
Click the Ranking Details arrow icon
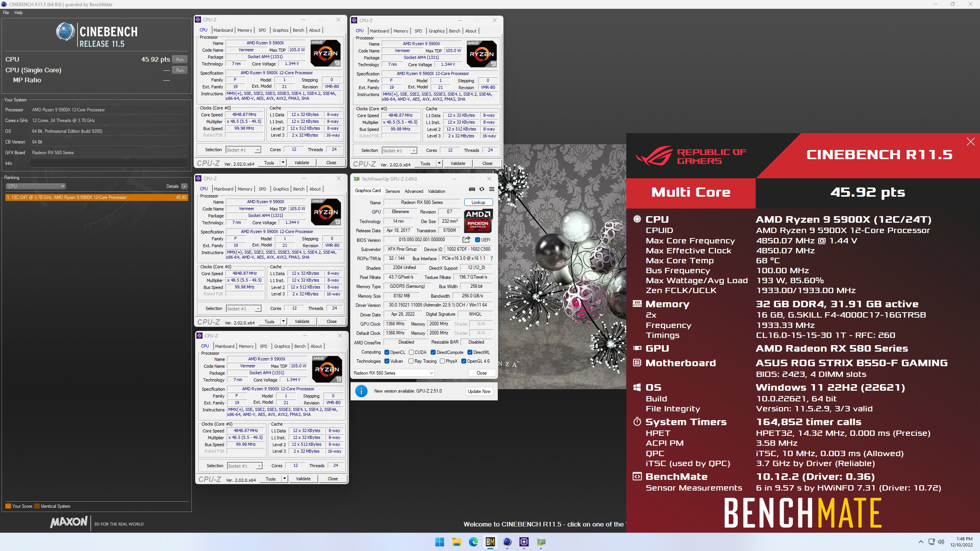tap(185, 186)
